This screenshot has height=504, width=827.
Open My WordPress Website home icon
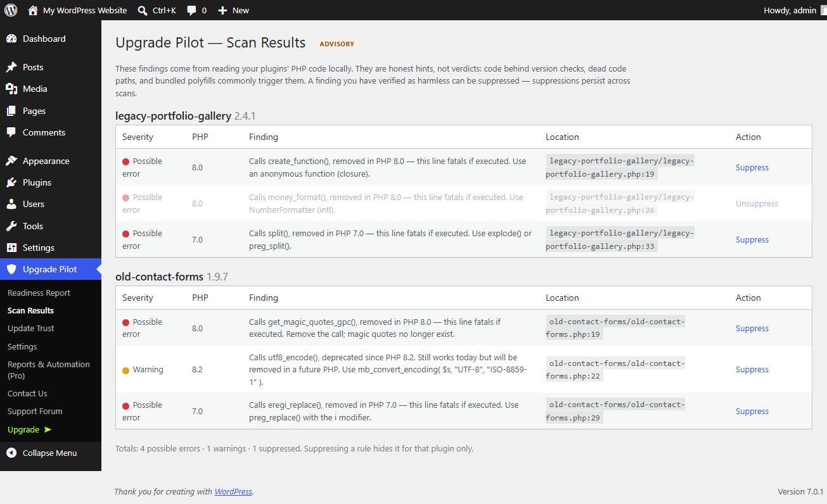[x=33, y=10]
